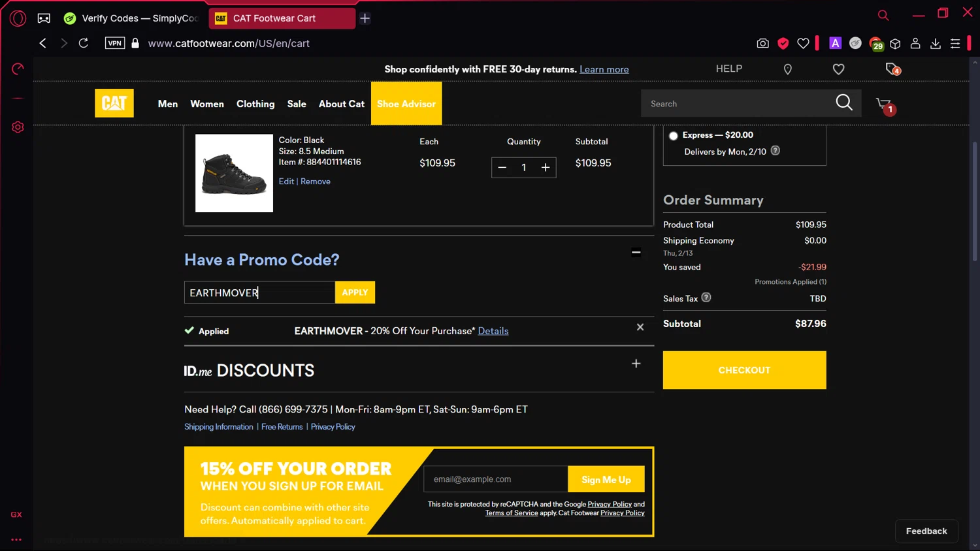Open the offers tag icon with badge
This screenshot has width=980, height=551.
click(x=892, y=69)
